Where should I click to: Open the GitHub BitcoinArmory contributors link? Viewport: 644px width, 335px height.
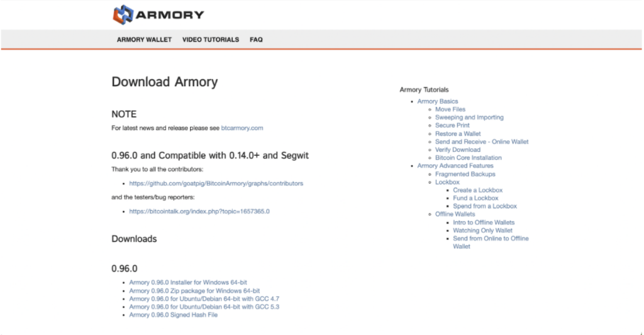point(216,184)
